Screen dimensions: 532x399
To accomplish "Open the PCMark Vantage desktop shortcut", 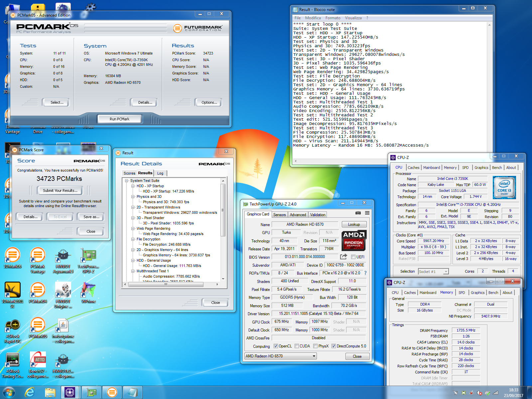I will pyautogui.click(x=38, y=260).
